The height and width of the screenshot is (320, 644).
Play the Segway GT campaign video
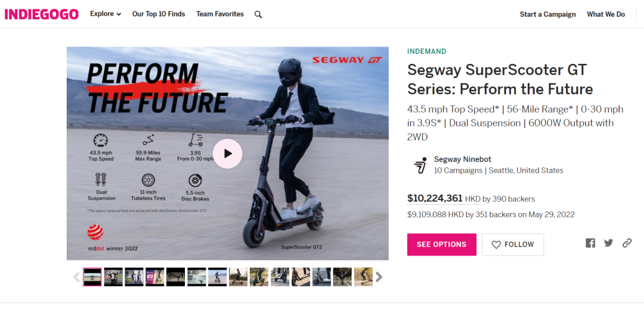[227, 153]
